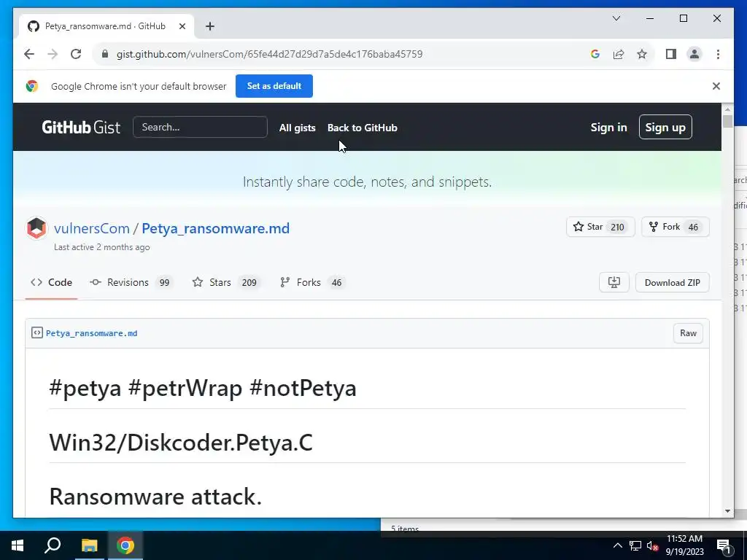The width and height of the screenshot is (747, 560).
Task: Switch to Revisions tab
Action: coord(131,282)
